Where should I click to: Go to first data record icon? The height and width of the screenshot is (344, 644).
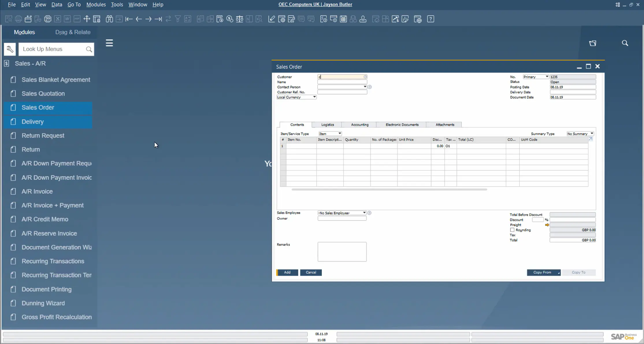pos(129,19)
